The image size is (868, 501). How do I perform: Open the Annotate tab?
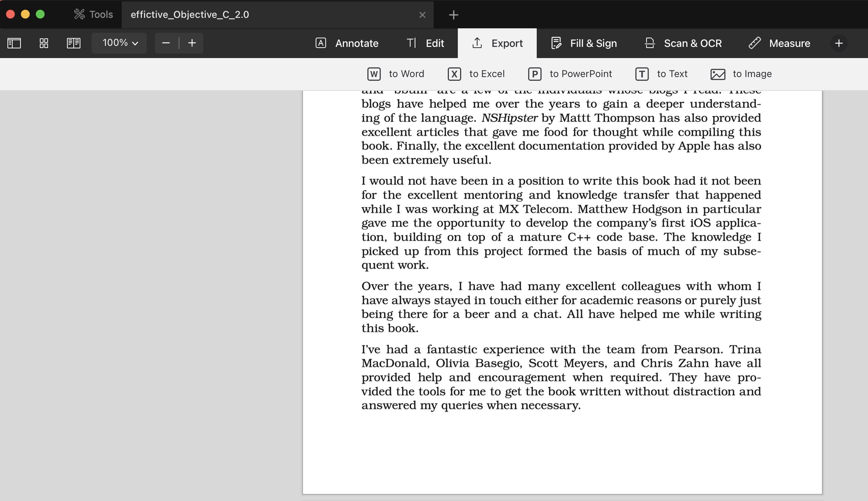tap(347, 43)
